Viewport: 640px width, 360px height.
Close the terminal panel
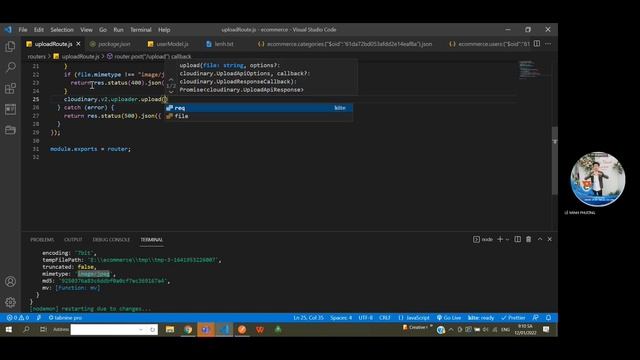point(549,239)
